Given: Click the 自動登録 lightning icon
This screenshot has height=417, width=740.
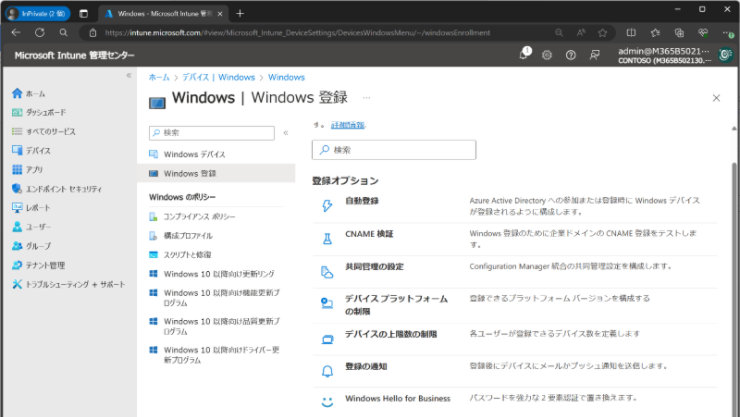Looking at the screenshot, I should coord(327,206).
